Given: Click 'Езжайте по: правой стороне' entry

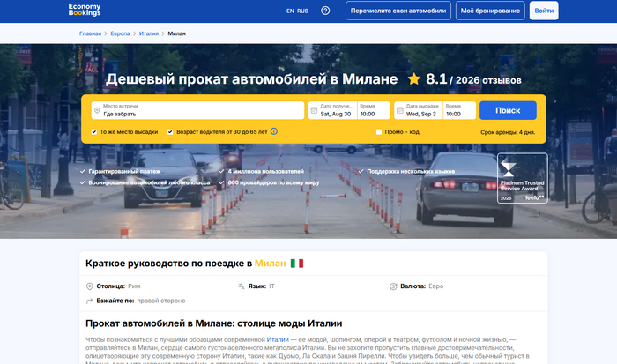Looking at the screenshot, I should click(136, 301).
